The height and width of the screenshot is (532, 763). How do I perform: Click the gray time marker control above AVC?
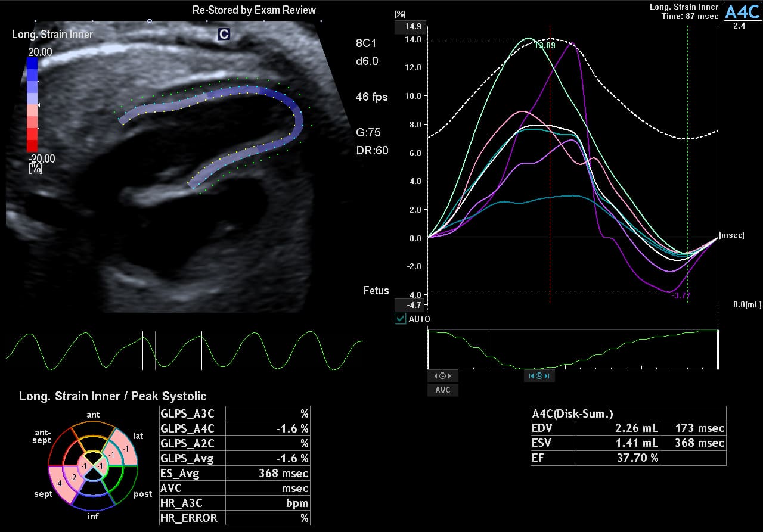tap(443, 376)
